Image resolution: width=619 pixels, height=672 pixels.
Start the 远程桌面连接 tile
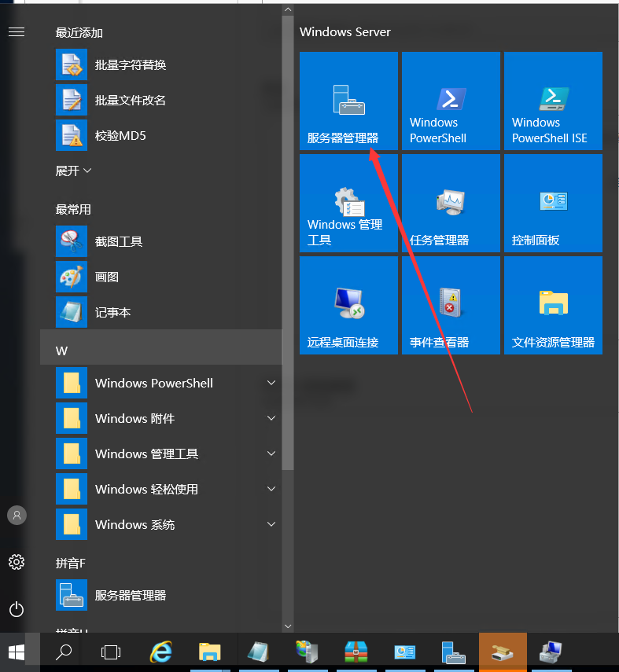[348, 305]
